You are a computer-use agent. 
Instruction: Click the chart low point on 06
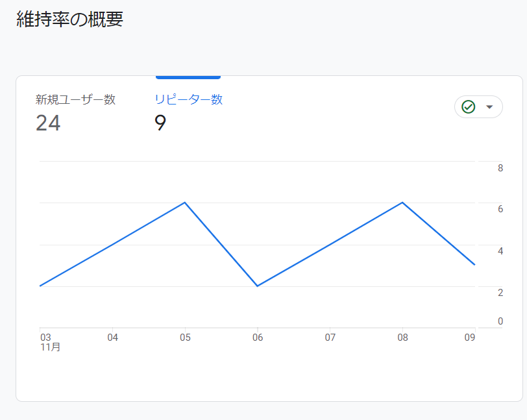(x=258, y=286)
